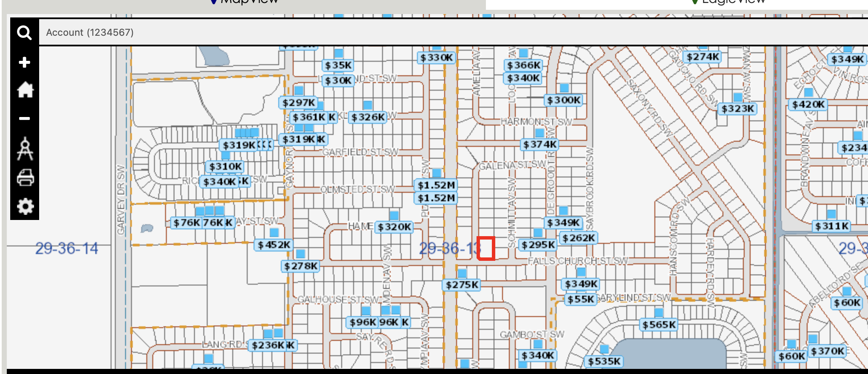This screenshot has width=868, height=374.
Task: Select the blue marker above $35K
Action: point(339,53)
